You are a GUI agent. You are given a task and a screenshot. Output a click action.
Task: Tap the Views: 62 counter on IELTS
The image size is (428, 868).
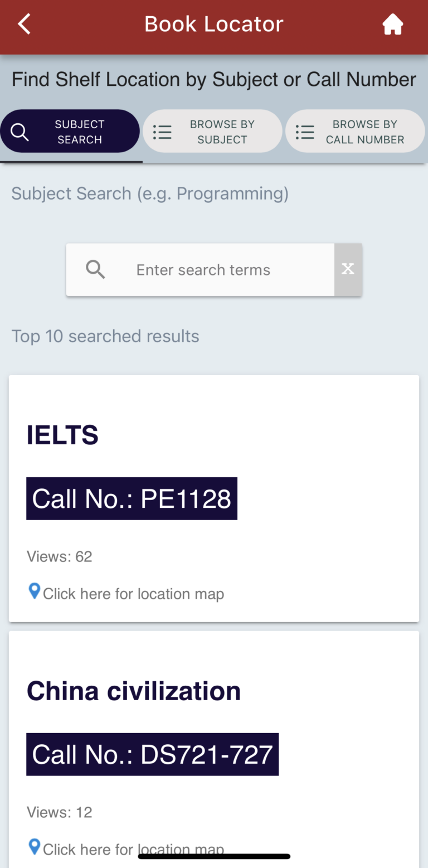[x=59, y=556]
